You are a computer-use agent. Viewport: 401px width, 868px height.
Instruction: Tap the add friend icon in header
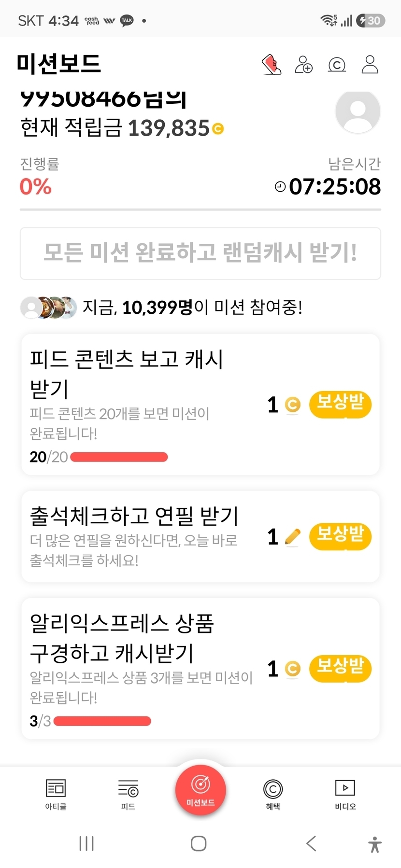tap(304, 64)
